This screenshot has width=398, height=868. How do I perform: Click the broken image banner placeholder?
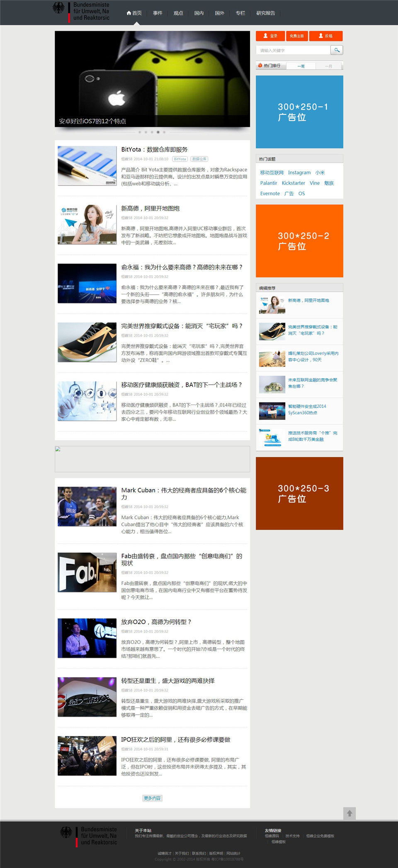point(152,459)
